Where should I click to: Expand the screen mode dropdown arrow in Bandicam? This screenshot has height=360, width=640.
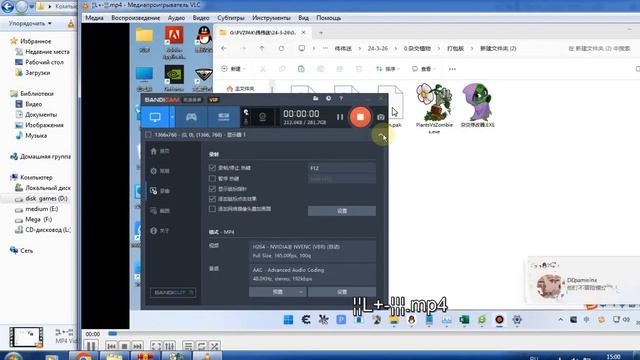[x=172, y=117]
